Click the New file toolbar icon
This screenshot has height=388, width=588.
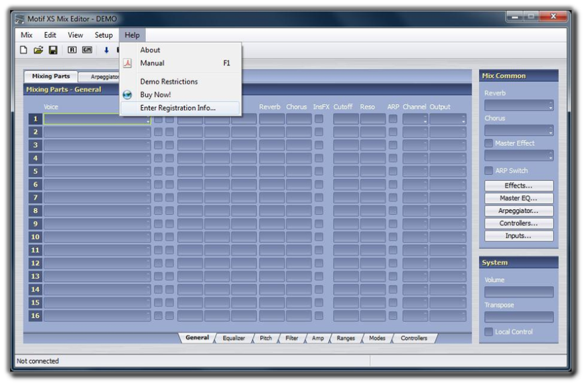tap(23, 50)
